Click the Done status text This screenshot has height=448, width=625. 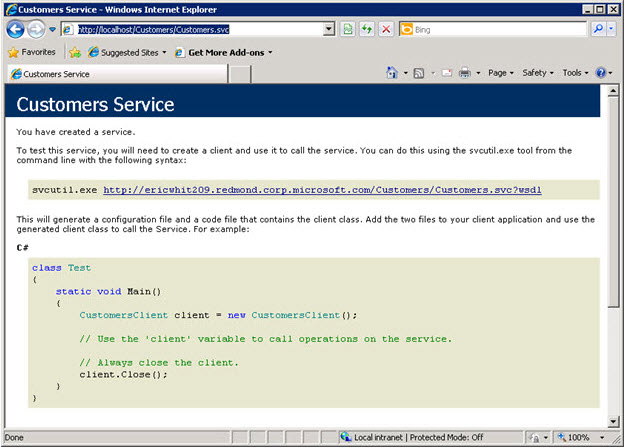[14, 437]
